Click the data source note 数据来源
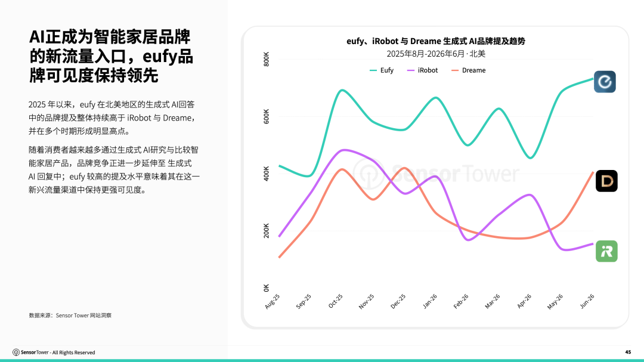This screenshot has height=362, width=644. pyautogui.click(x=70, y=315)
